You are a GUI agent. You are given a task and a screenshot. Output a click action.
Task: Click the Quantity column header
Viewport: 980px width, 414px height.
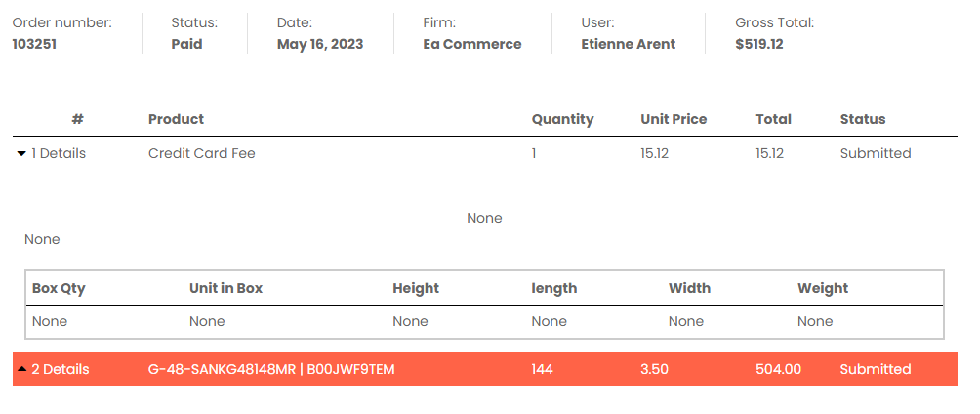point(562,119)
